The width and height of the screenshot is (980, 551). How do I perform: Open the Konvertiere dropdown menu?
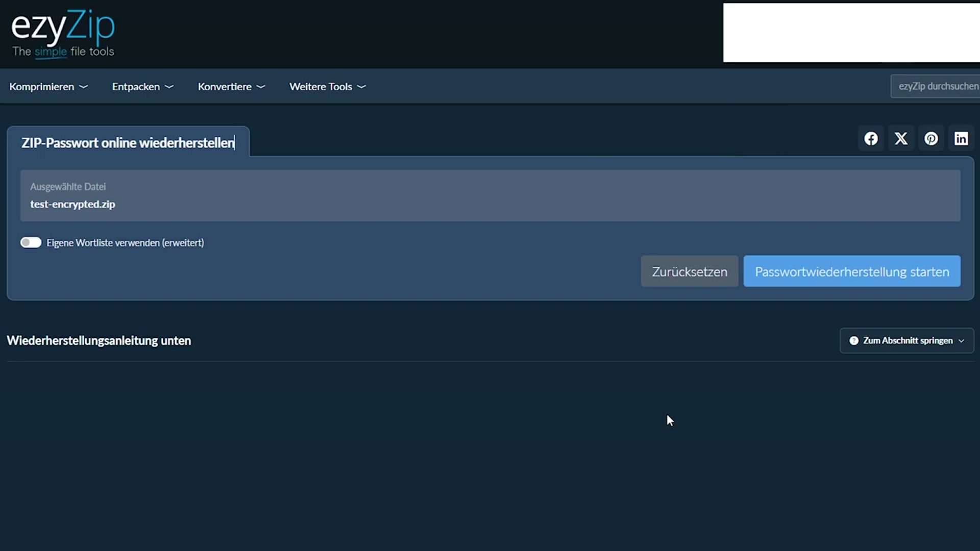pos(231,87)
